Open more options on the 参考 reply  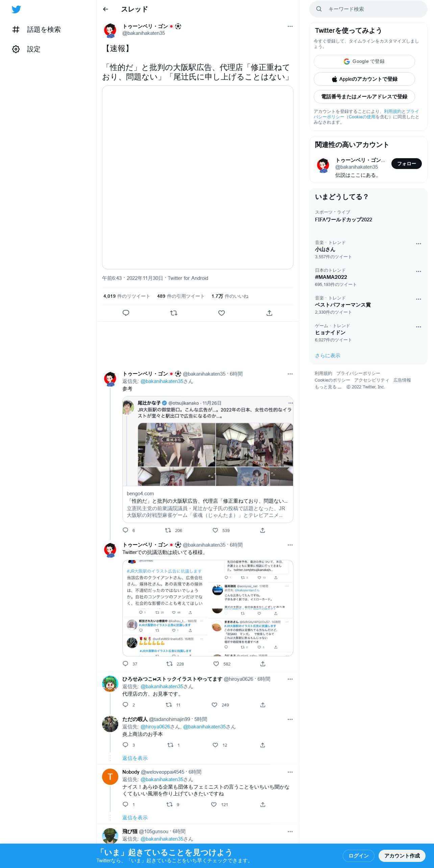coord(290,374)
